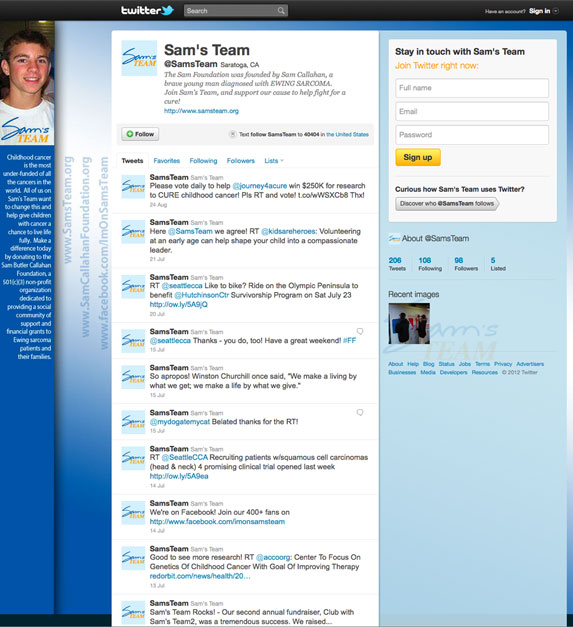Click the Email input field

coord(472,111)
